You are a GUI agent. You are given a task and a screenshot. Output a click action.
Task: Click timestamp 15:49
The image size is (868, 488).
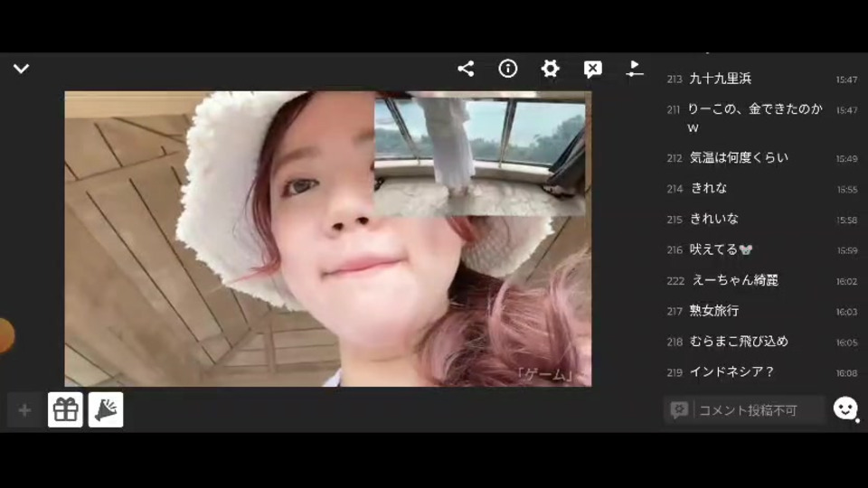pos(846,159)
